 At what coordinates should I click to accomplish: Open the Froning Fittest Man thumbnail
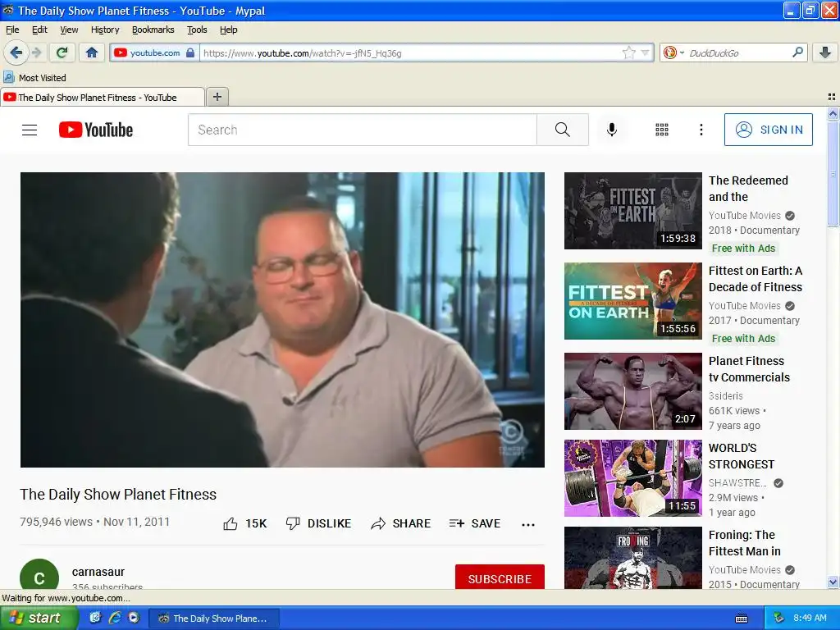pyautogui.click(x=632, y=558)
